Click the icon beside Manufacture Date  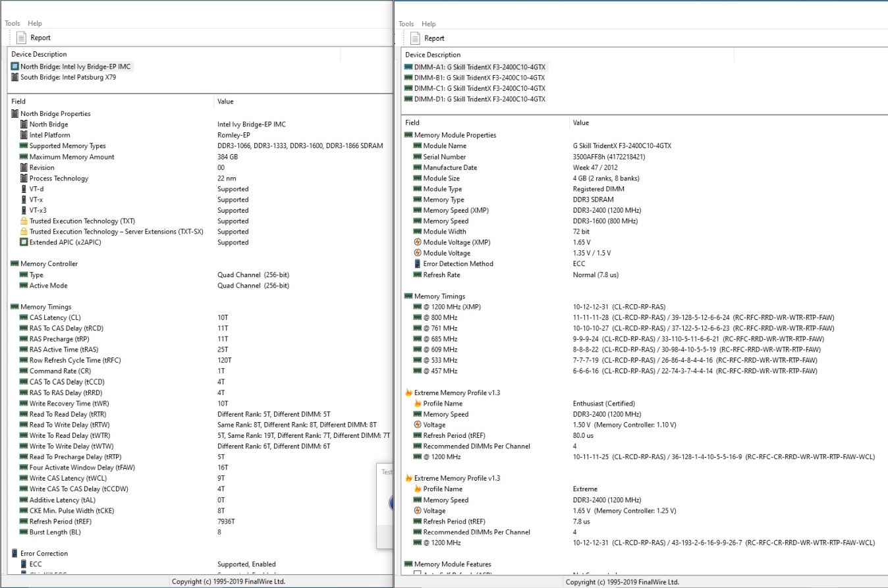418,167
